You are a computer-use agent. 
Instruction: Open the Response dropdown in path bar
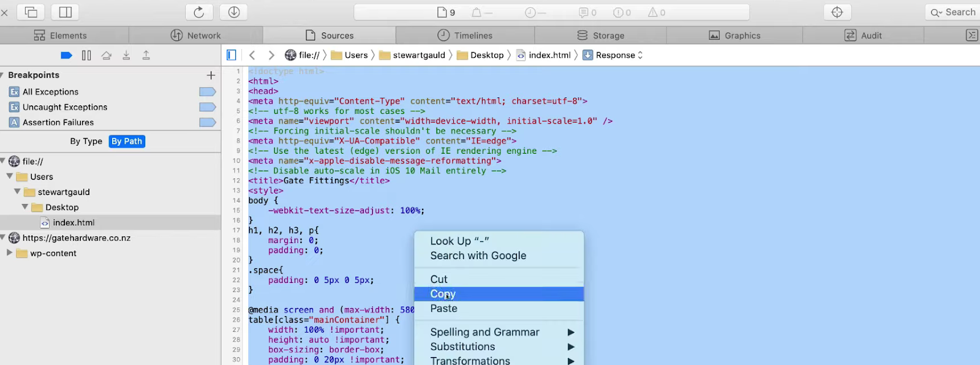tap(612, 55)
